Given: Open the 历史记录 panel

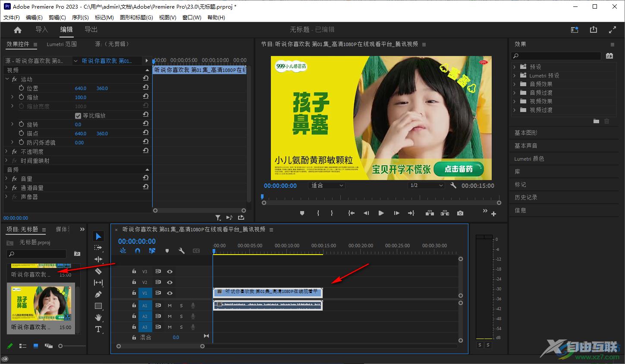Looking at the screenshot, I should point(526,197).
